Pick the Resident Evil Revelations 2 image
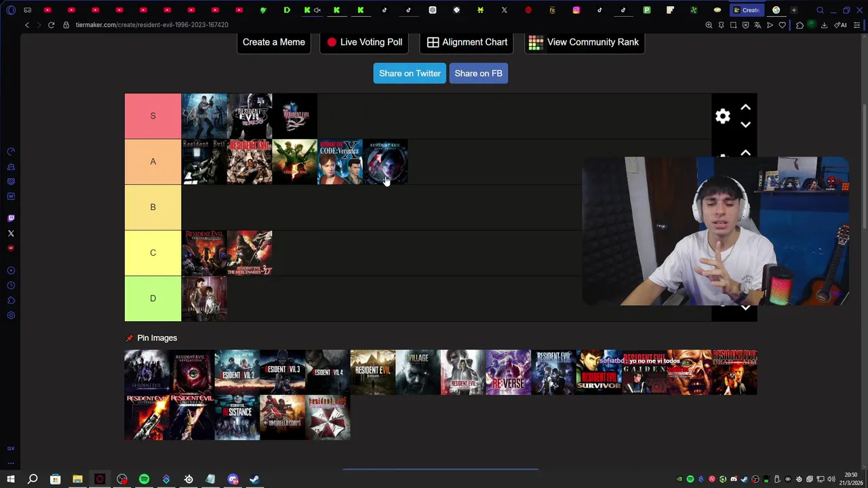 192,372
